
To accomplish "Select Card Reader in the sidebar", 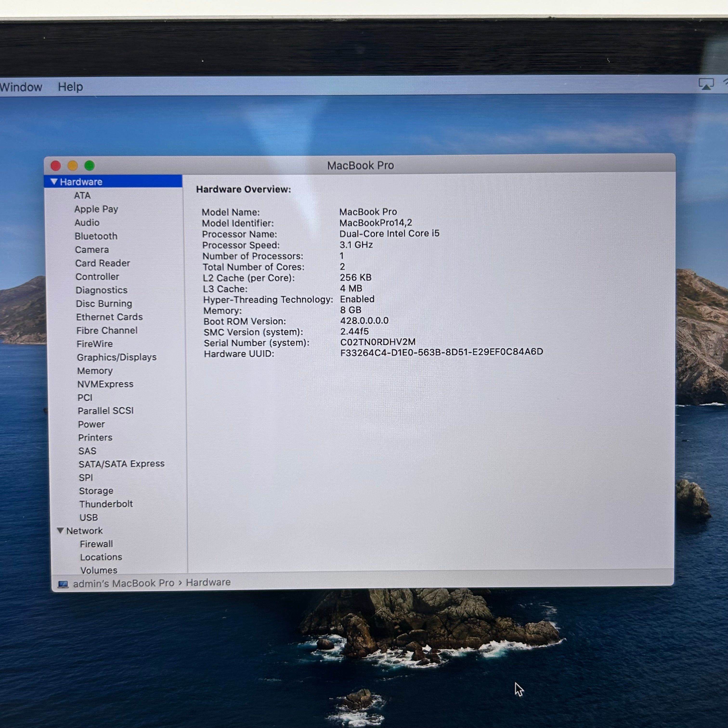I will pyautogui.click(x=103, y=263).
